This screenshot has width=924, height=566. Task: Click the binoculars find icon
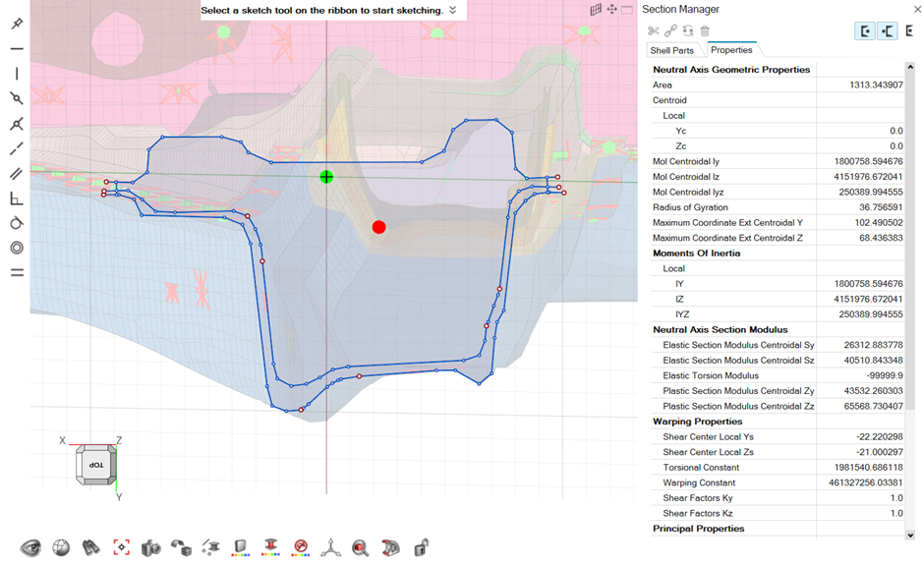(90, 547)
